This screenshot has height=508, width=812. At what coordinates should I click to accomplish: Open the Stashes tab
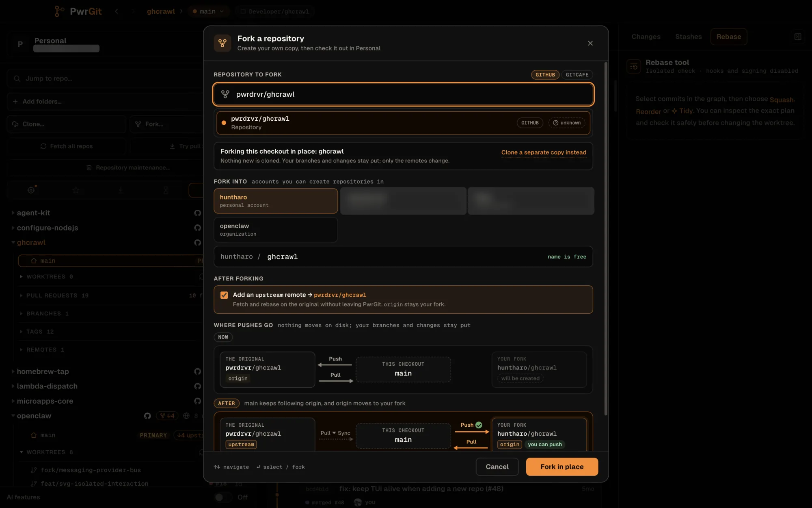click(x=688, y=37)
